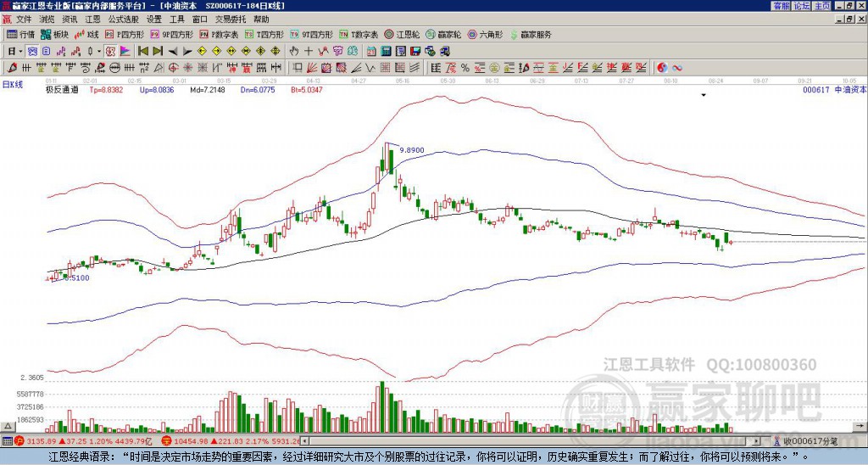Open the 9T四方形 tool
Screen dimensions: 868x465
(312, 34)
